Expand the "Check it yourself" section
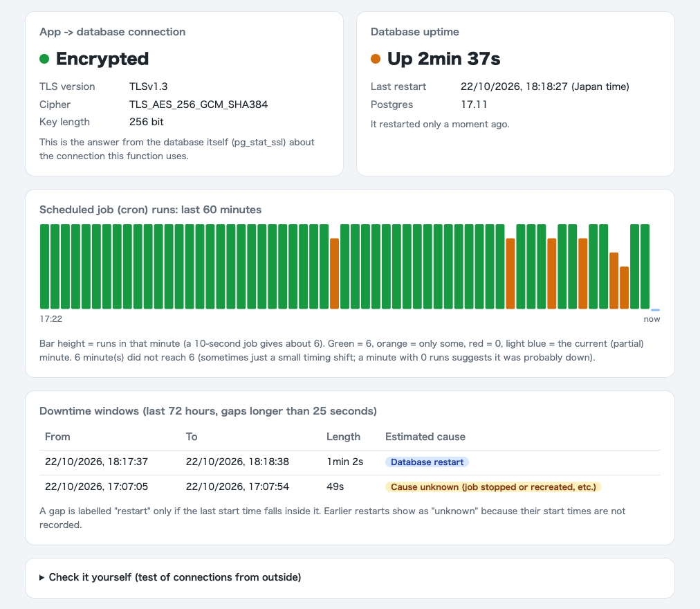700x609 pixels. pos(170,577)
